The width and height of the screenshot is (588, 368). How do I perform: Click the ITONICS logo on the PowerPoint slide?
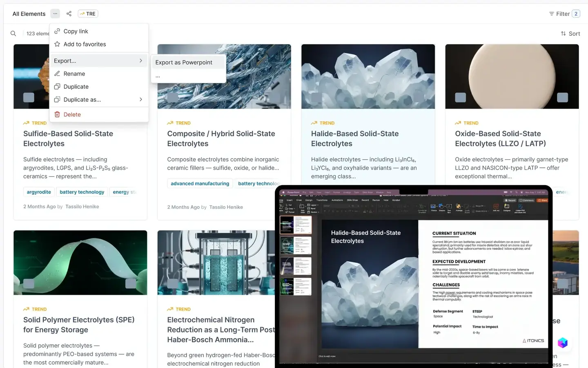tap(533, 341)
